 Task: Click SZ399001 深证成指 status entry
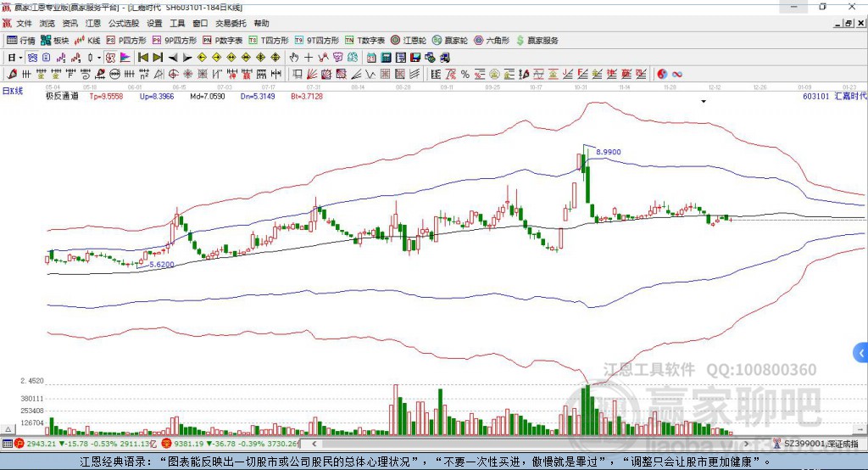pyautogui.click(x=816, y=444)
